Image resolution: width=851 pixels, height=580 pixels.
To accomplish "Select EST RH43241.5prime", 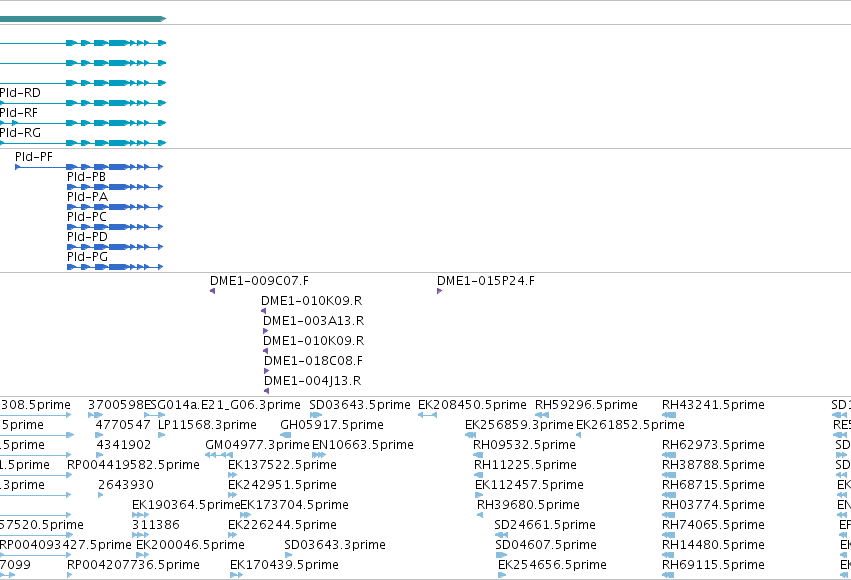I will pos(713,405).
